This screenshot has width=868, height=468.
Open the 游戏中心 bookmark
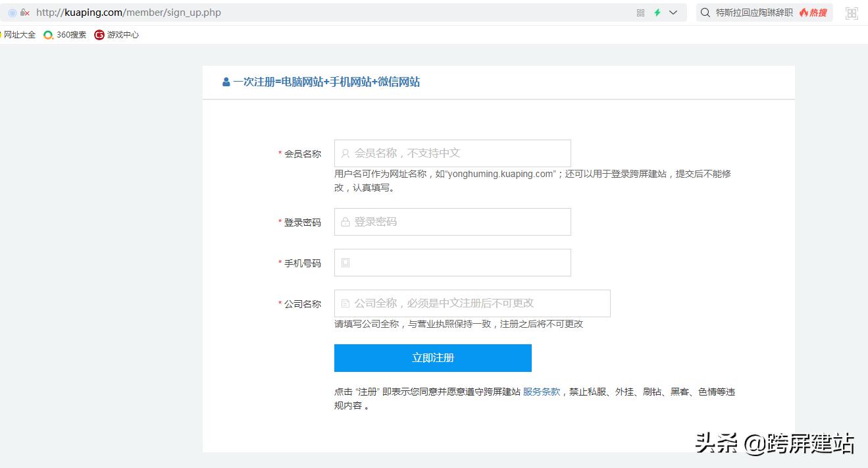[116, 35]
